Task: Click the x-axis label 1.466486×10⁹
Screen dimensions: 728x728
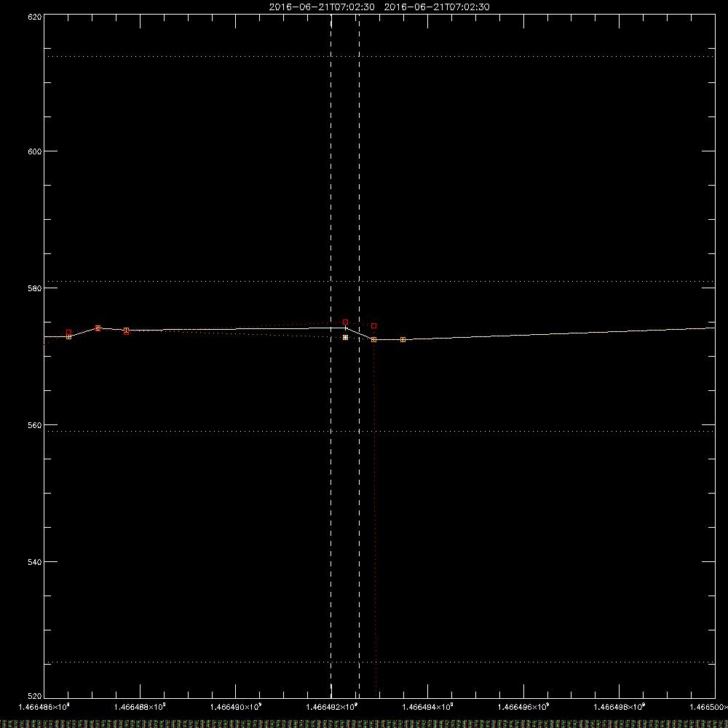Action: coord(44,707)
